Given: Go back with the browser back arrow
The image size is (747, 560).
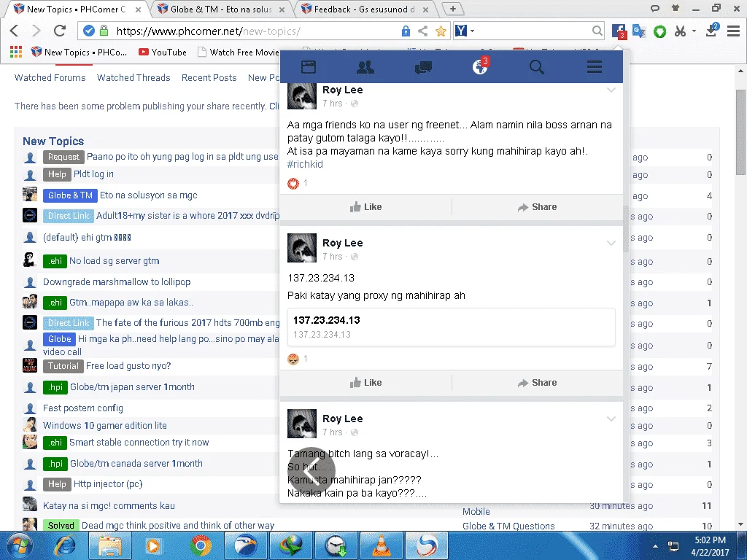Looking at the screenshot, I should pos(15,31).
